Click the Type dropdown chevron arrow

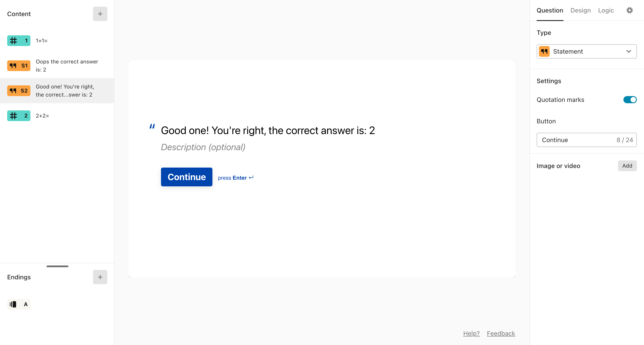[x=629, y=51]
